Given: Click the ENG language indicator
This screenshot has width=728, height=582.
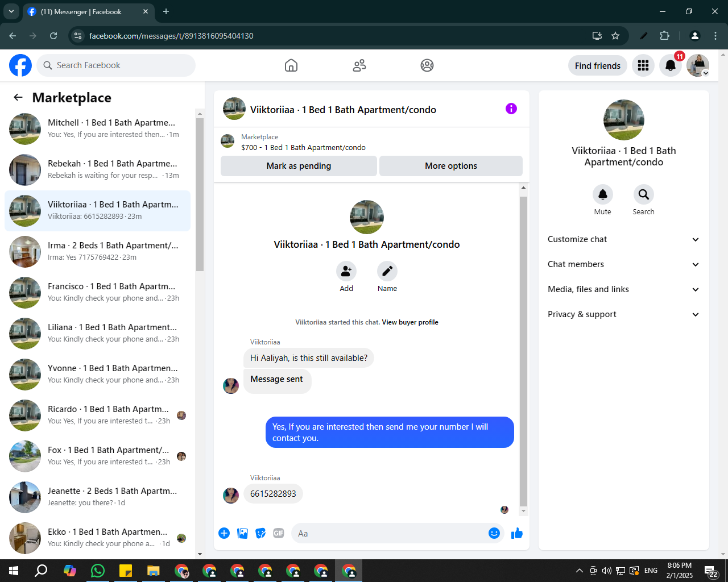Looking at the screenshot, I should coord(651,571).
